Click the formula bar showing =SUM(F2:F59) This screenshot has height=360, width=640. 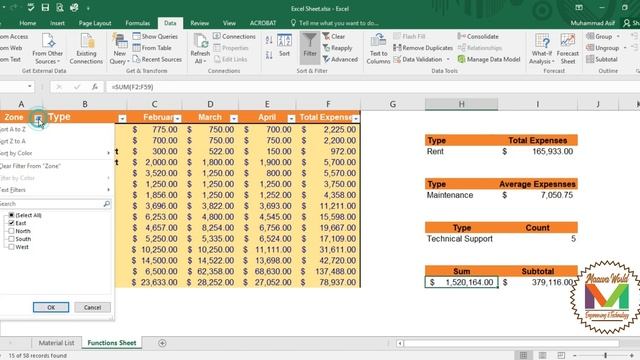tap(371, 87)
